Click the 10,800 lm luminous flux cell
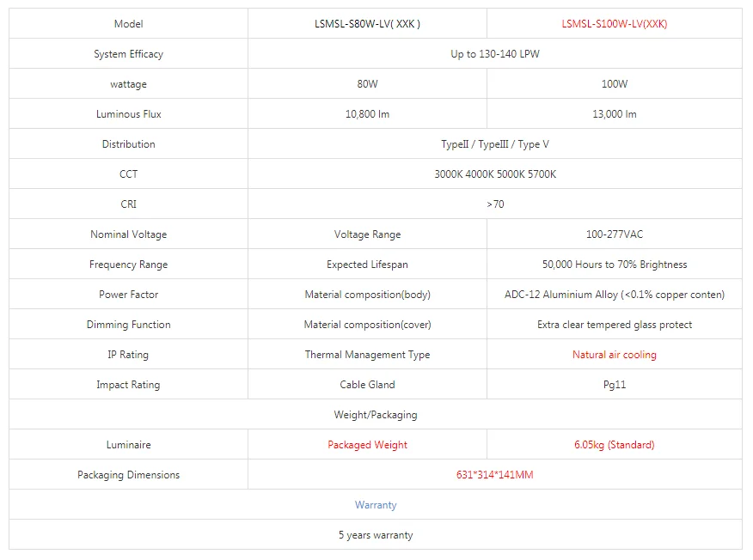The width and height of the screenshot is (753, 560). click(367, 114)
